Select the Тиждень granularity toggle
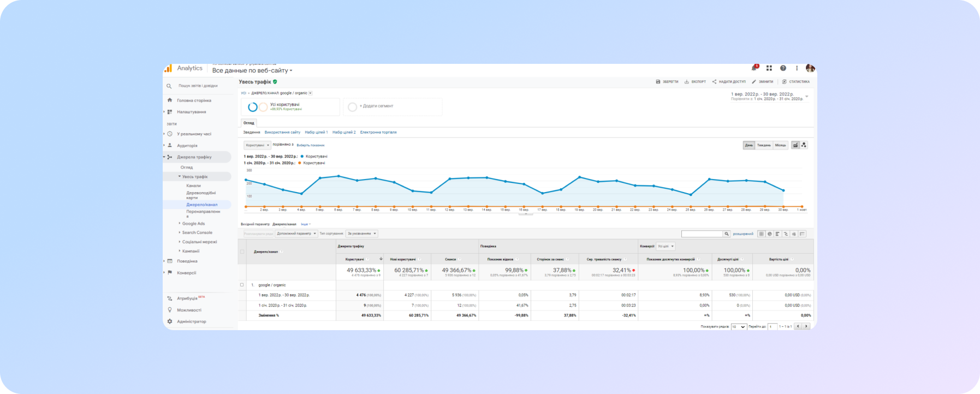This screenshot has height=394, width=980. [x=764, y=145]
